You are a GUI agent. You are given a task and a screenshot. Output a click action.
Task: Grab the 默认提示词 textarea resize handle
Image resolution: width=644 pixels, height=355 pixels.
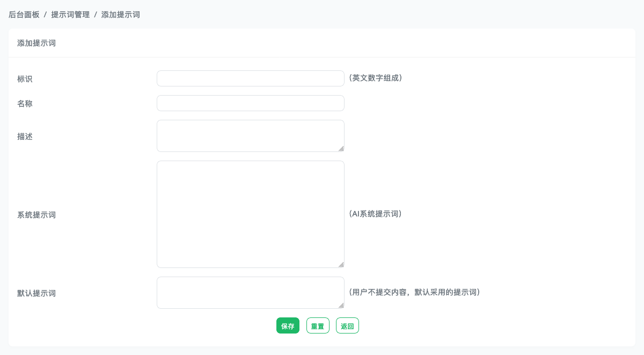tap(341, 305)
